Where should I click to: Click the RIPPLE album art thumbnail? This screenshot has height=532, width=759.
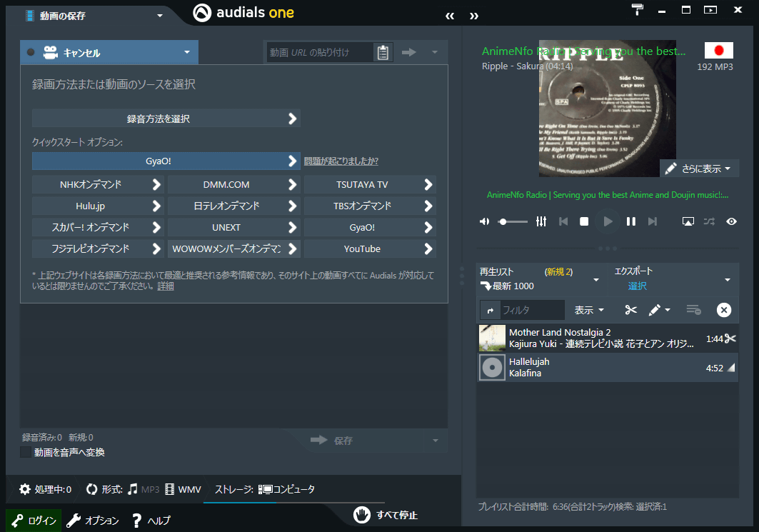607,109
